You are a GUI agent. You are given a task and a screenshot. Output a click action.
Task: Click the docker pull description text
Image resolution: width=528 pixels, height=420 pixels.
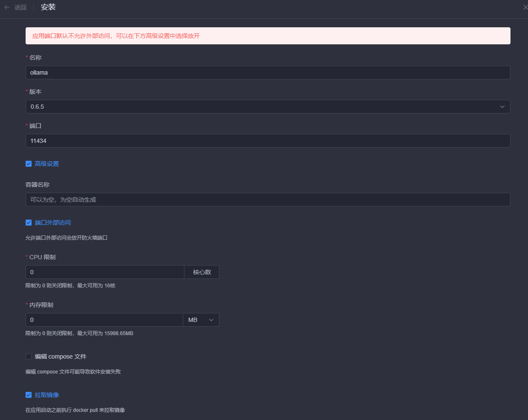pyautogui.click(x=75, y=410)
